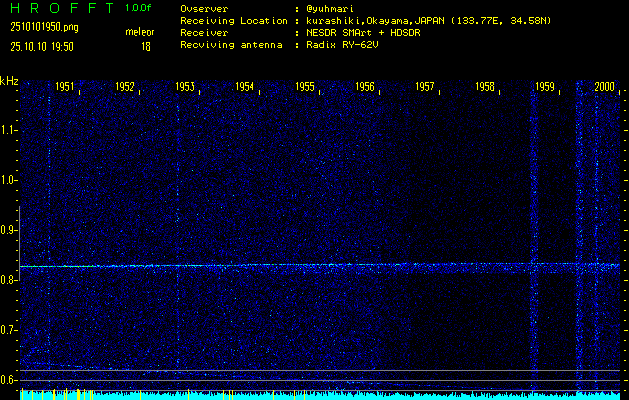Click the 0.8 kHz axis label
The width and height of the screenshot is (629, 400).
click(x=8, y=280)
